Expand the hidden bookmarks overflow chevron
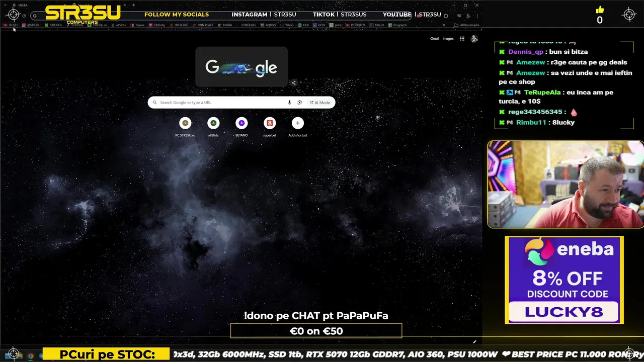 point(443,25)
